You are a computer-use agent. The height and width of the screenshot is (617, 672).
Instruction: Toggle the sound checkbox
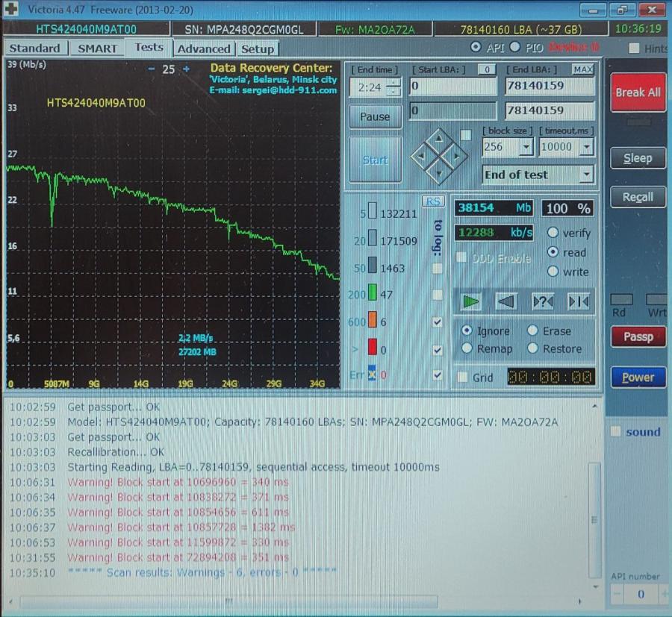pos(616,432)
